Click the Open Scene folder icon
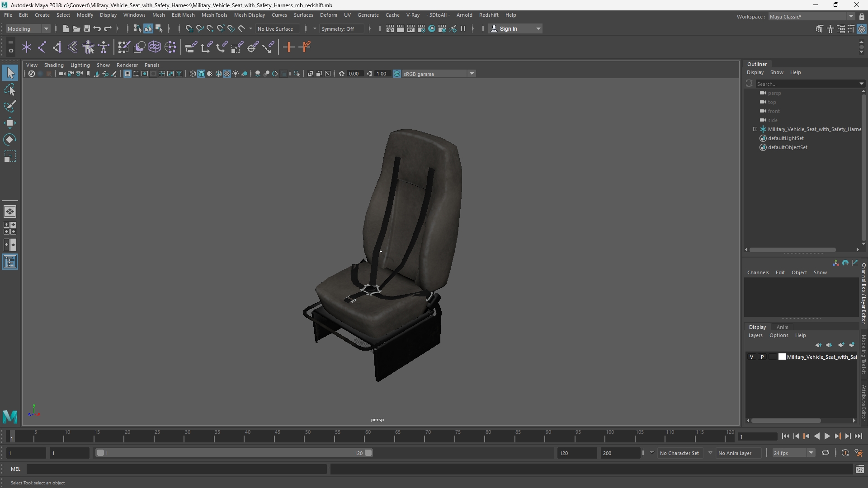Viewport: 868px width, 488px height. point(76,28)
